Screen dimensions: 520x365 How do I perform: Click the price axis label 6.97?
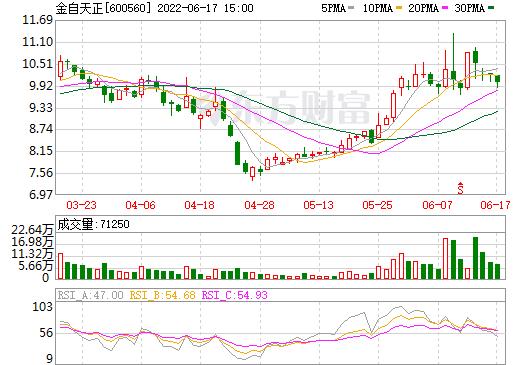41,195
